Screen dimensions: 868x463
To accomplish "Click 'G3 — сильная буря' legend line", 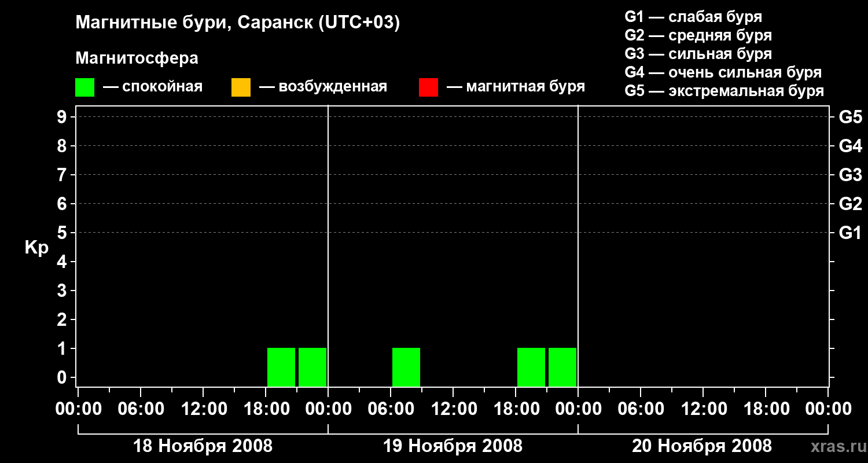I will (x=698, y=54).
